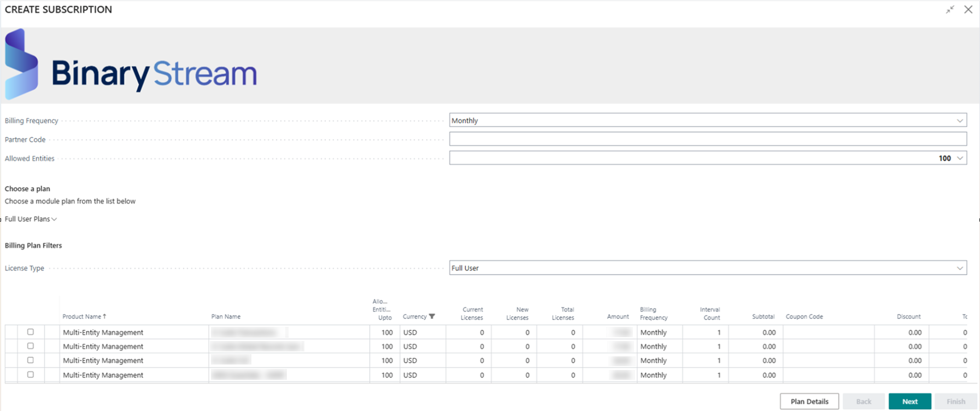The width and height of the screenshot is (980, 411).
Task: Close the Create Subscription dialog
Action: coord(968,9)
